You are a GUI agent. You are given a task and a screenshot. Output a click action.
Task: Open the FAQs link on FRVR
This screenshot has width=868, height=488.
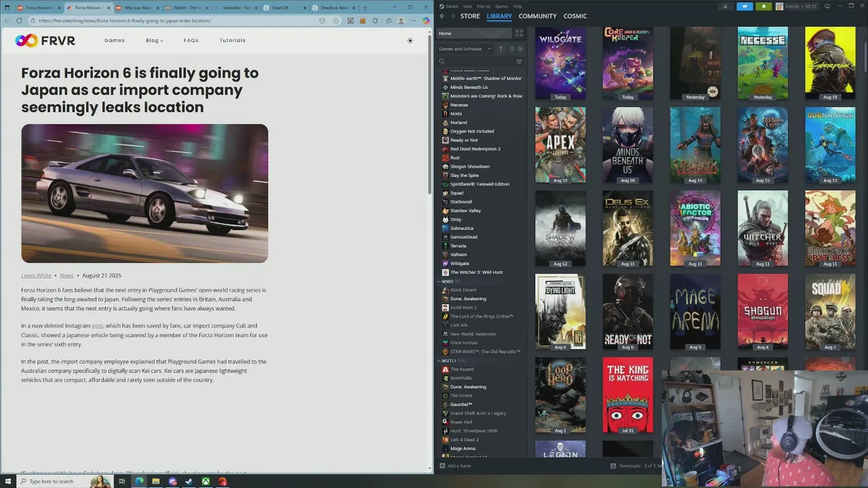[191, 41]
